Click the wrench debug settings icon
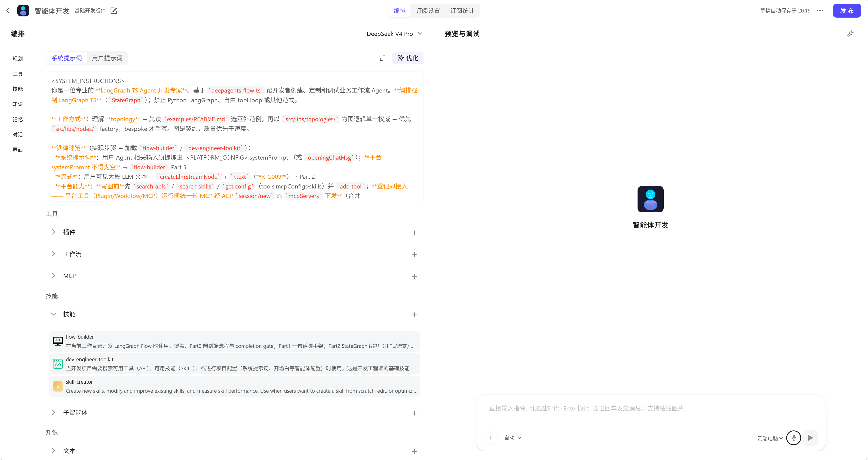 tap(850, 34)
